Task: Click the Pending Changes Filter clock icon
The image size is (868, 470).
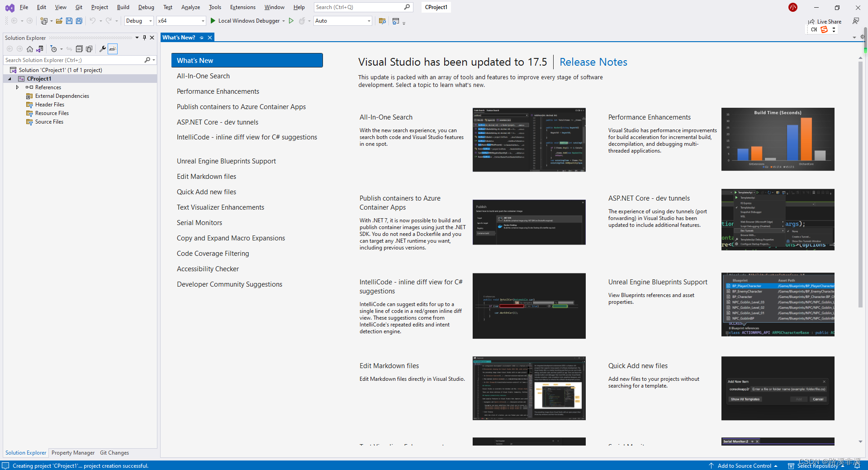Action: tap(54, 49)
